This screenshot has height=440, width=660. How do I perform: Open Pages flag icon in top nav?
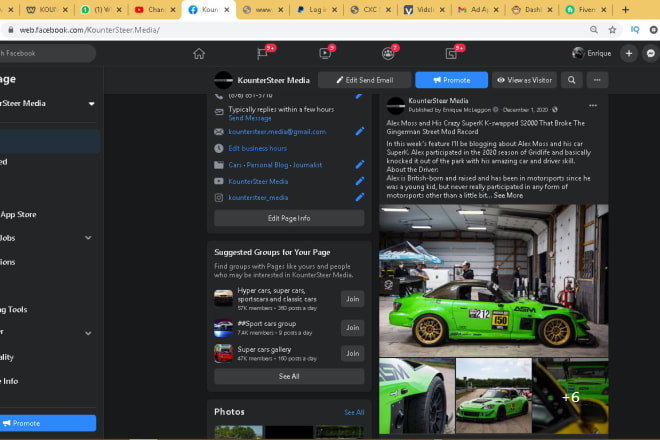click(x=262, y=54)
